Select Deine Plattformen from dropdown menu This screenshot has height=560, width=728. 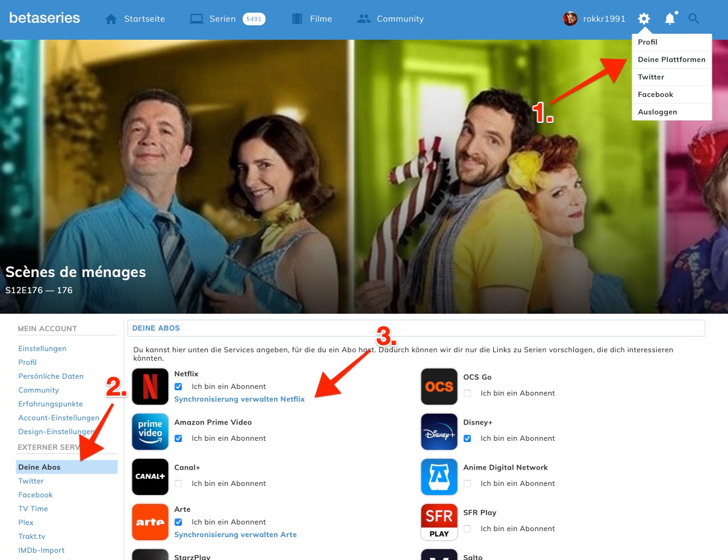pyautogui.click(x=671, y=60)
